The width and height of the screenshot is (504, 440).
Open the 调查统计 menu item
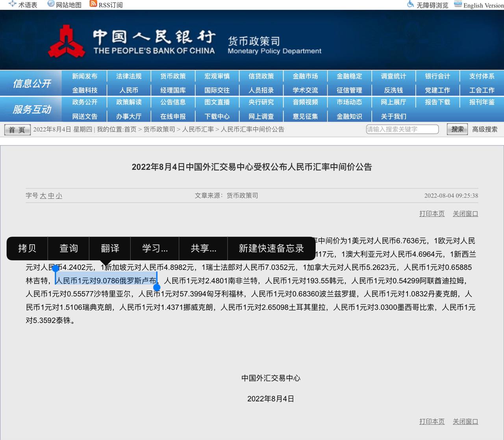(393, 76)
